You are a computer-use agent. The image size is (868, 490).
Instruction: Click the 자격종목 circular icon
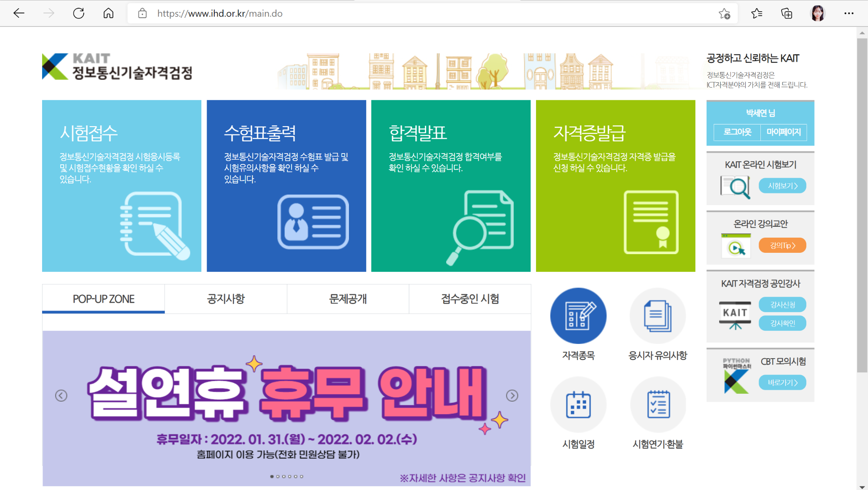578,316
